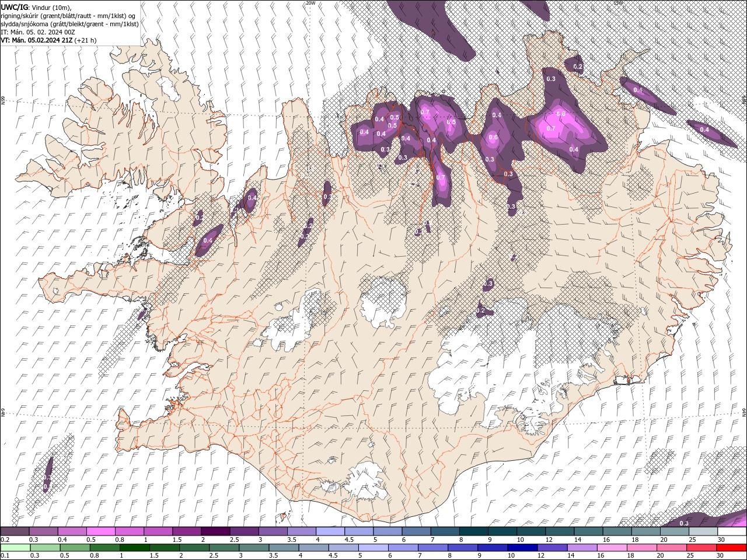The height and width of the screenshot is (560, 747).
Task: Pick the purple-row swatch starting at 0.2
Action: (15, 531)
